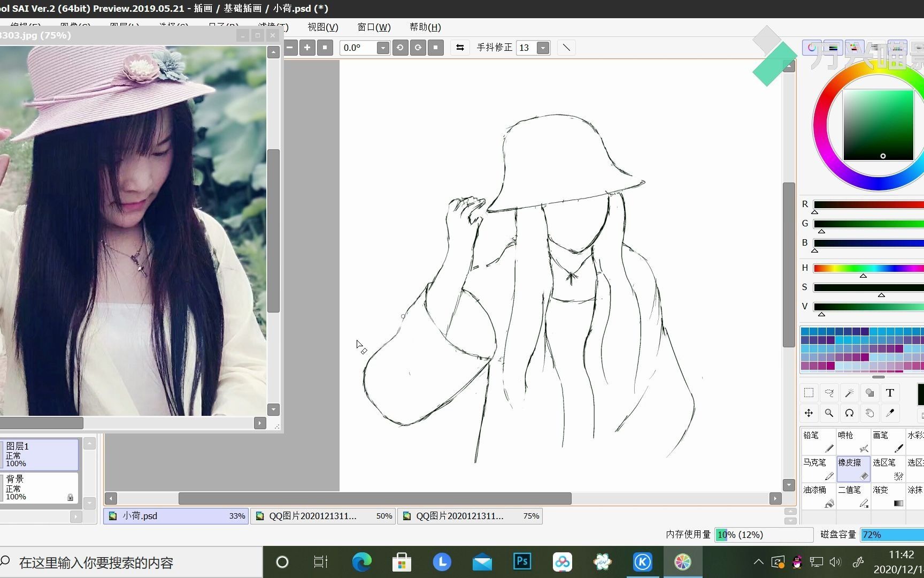The image size is (924, 578).
Task: Switch to the QQ图片 tab at 75%
Action: 470,516
